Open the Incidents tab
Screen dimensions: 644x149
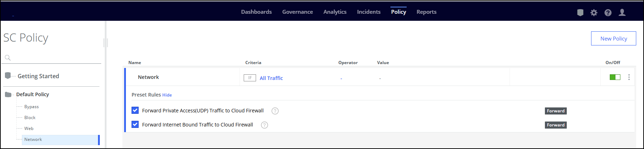click(x=369, y=12)
